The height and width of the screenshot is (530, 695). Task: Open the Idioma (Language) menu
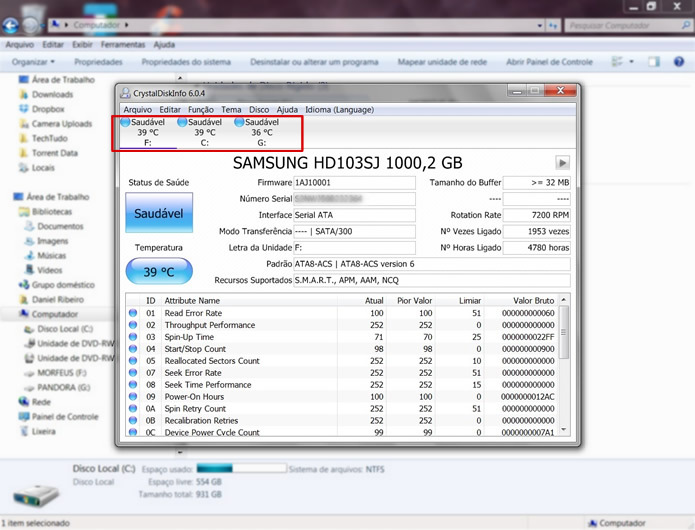(339, 109)
